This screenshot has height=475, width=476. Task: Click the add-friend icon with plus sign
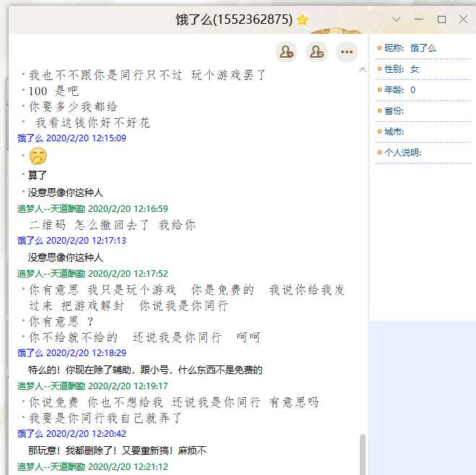[x=286, y=52]
